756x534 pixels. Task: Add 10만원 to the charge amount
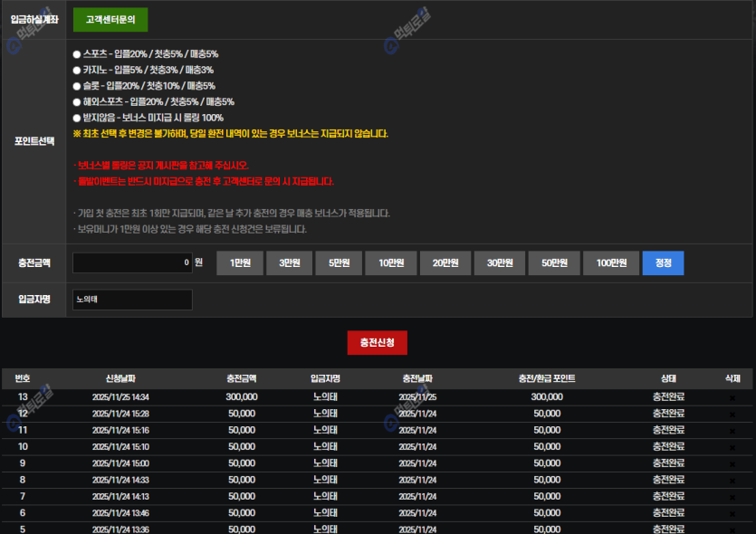click(390, 262)
